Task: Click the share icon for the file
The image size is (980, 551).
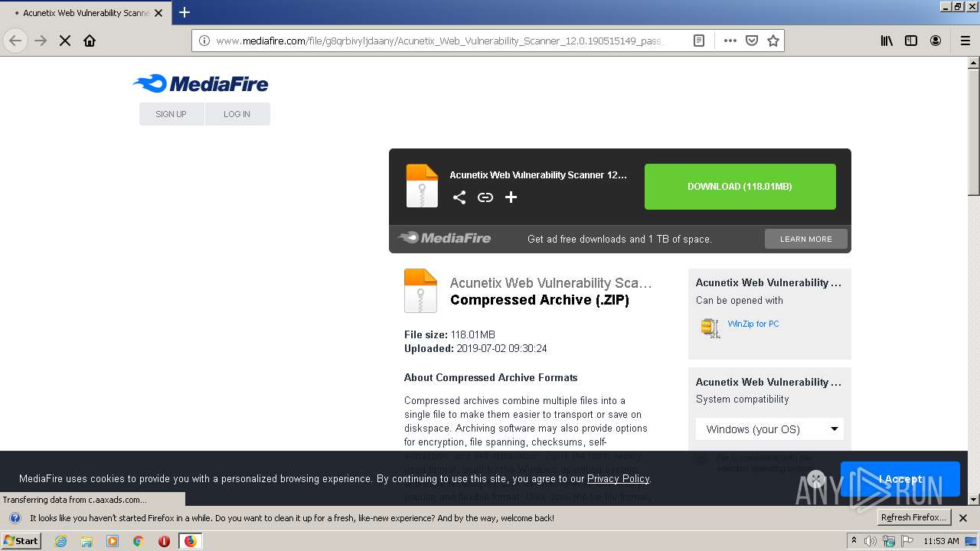Action: 459,197
